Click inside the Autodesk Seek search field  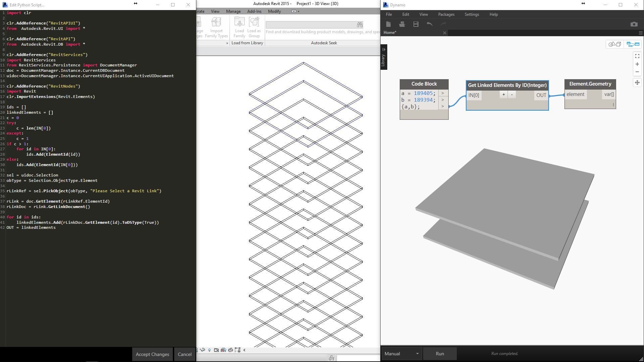(x=310, y=25)
